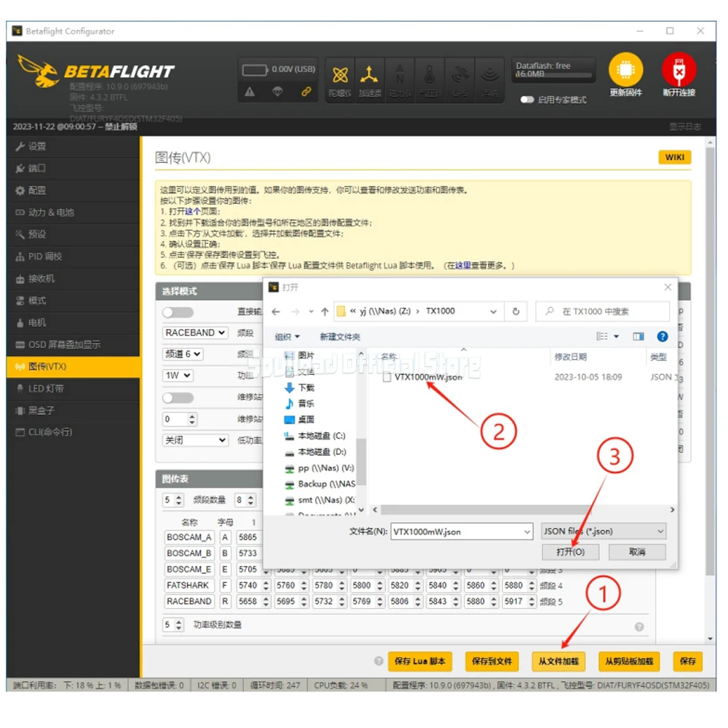
Task: Open the CLI command line tab
Action: [73, 432]
